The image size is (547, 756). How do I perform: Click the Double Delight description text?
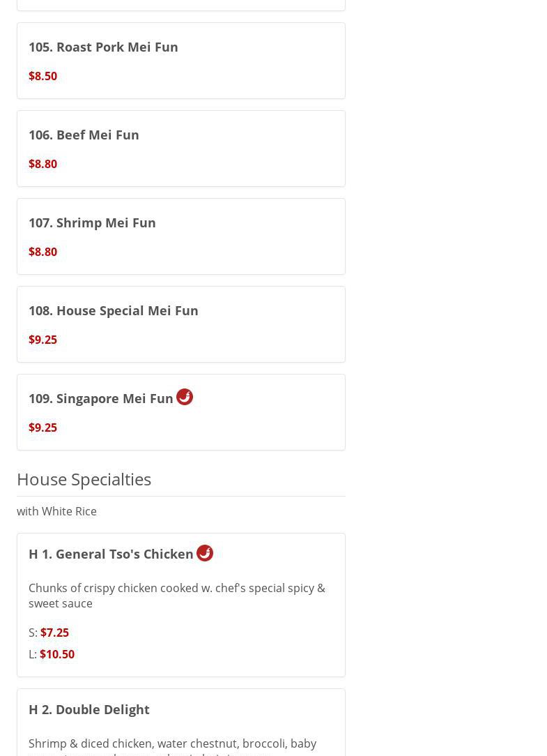coord(172,744)
